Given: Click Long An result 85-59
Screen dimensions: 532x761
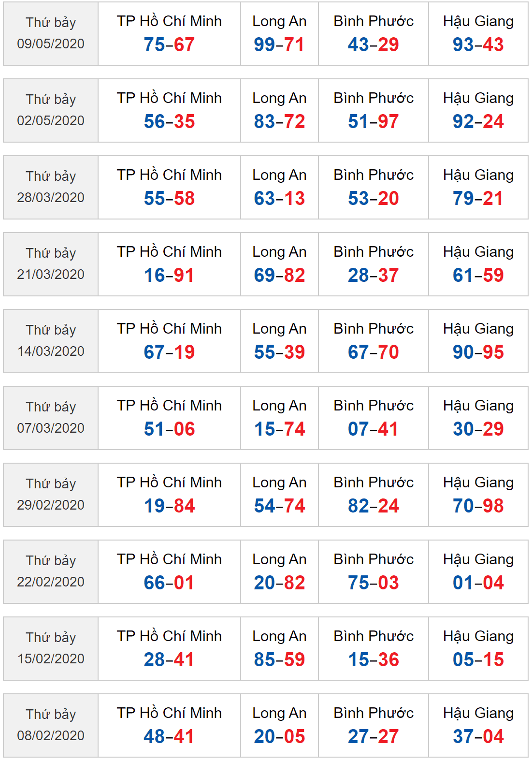Looking at the screenshot, I should click(279, 659).
